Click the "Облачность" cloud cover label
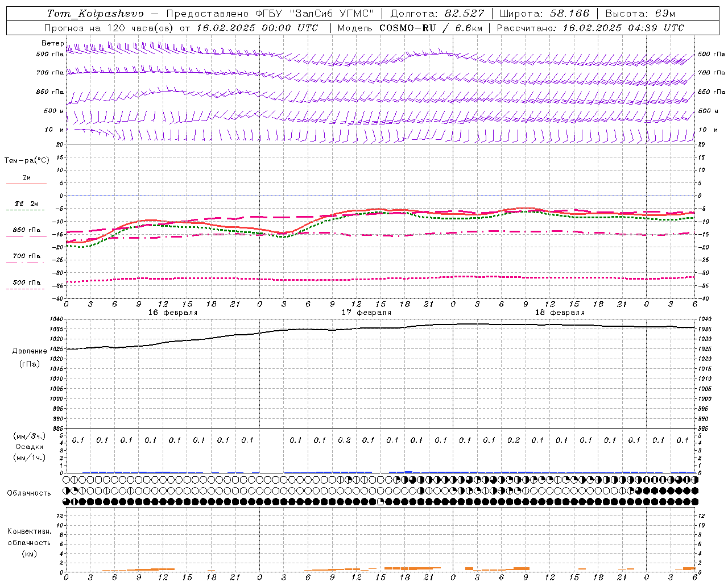The width and height of the screenshot is (728, 582). pos(29,493)
